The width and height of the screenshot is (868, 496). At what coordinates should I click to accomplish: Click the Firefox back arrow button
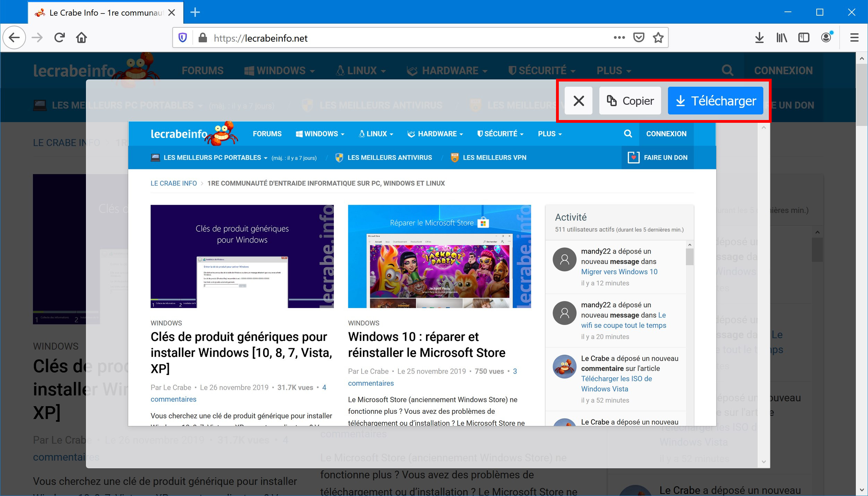point(14,37)
